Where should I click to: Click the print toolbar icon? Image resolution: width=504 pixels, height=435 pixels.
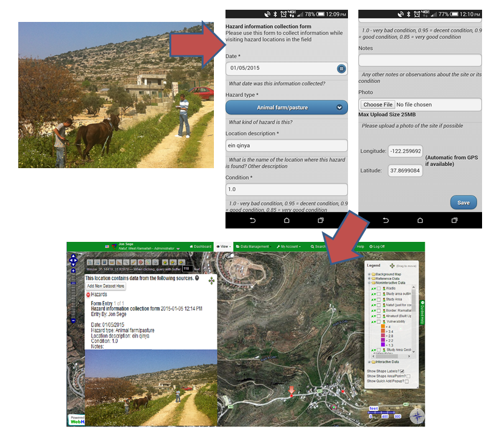155,262
